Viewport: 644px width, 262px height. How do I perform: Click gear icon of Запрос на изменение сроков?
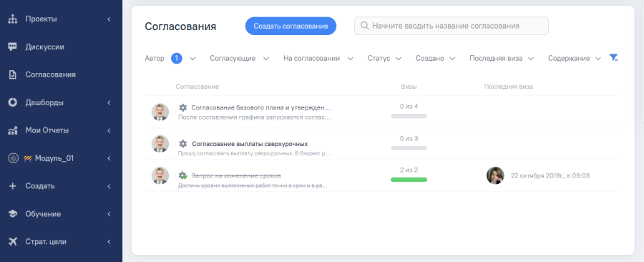click(182, 175)
